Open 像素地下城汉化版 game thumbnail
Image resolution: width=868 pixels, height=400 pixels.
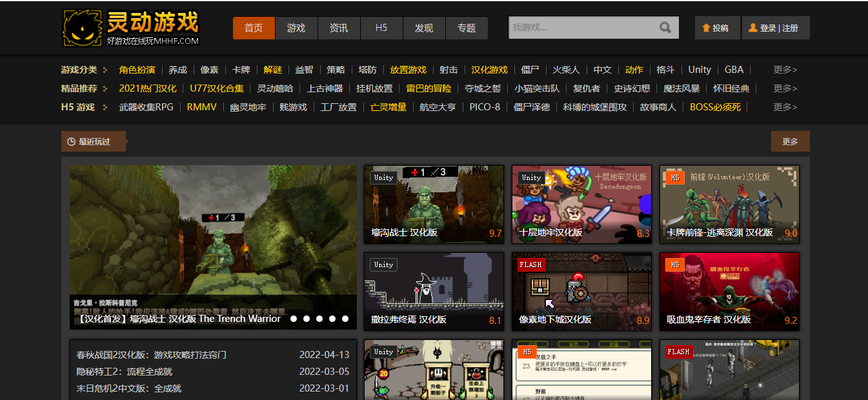581,292
